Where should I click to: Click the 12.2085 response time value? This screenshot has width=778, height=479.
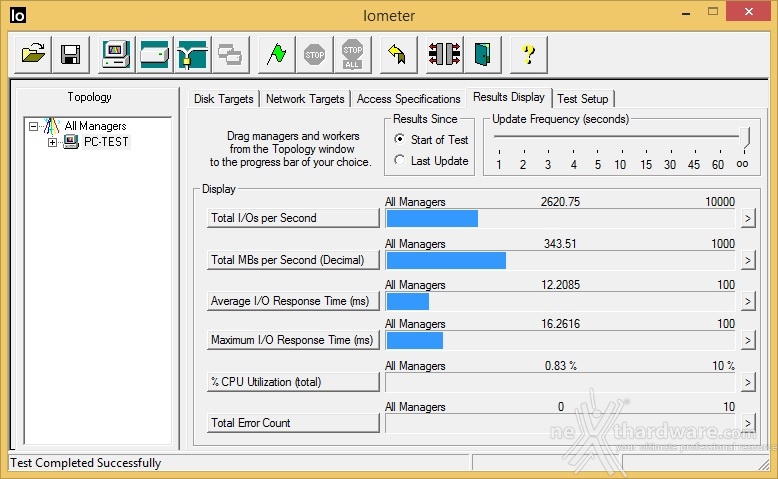[x=560, y=285]
